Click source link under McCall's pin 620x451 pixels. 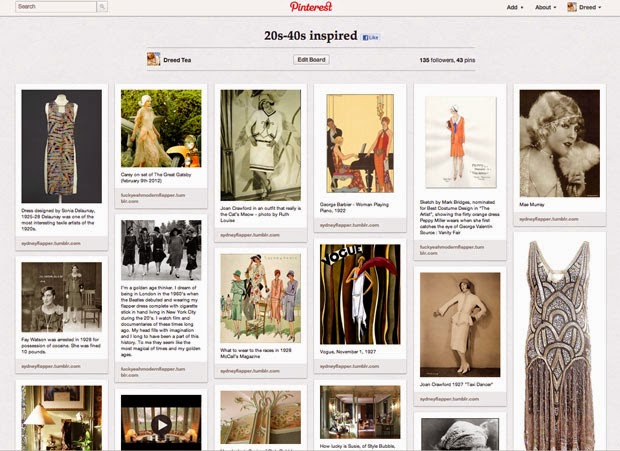coord(250,371)
